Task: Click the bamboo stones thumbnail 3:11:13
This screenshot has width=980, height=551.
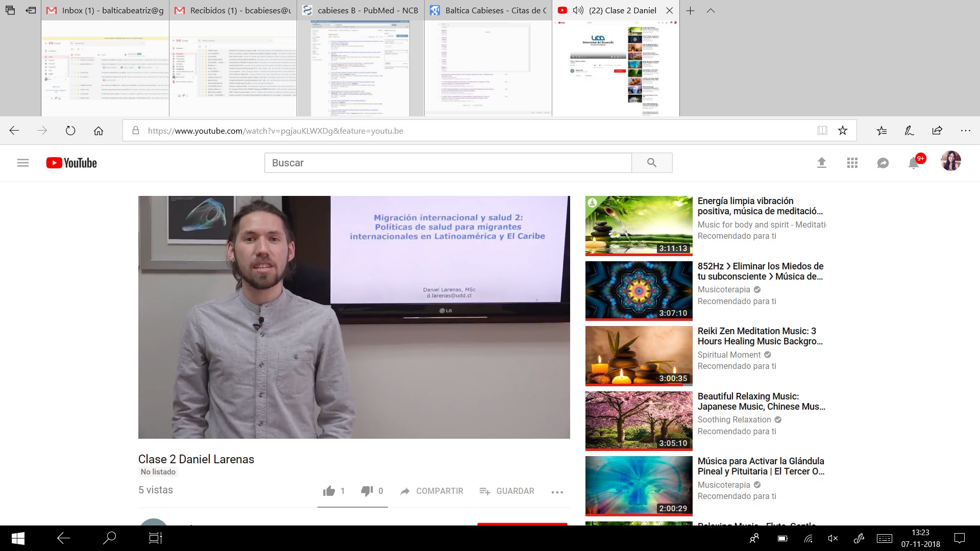Action: click(639, 226)
